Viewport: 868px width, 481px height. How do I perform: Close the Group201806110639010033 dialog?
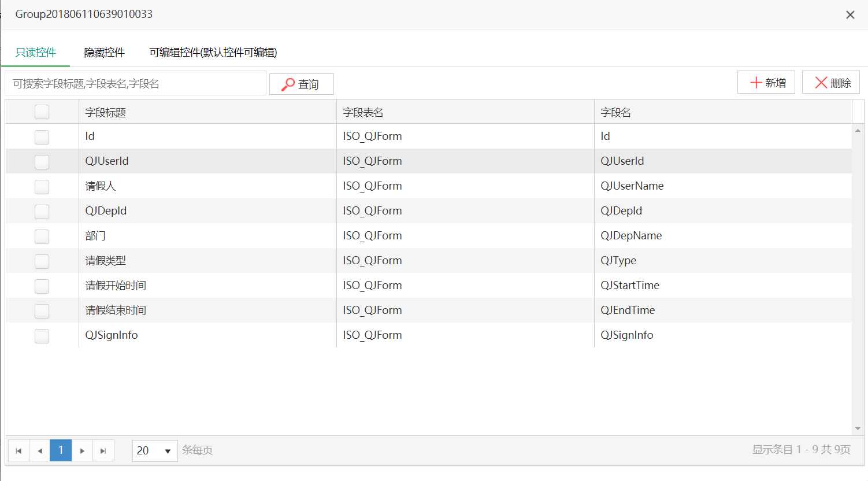click(x=850, y=15)
